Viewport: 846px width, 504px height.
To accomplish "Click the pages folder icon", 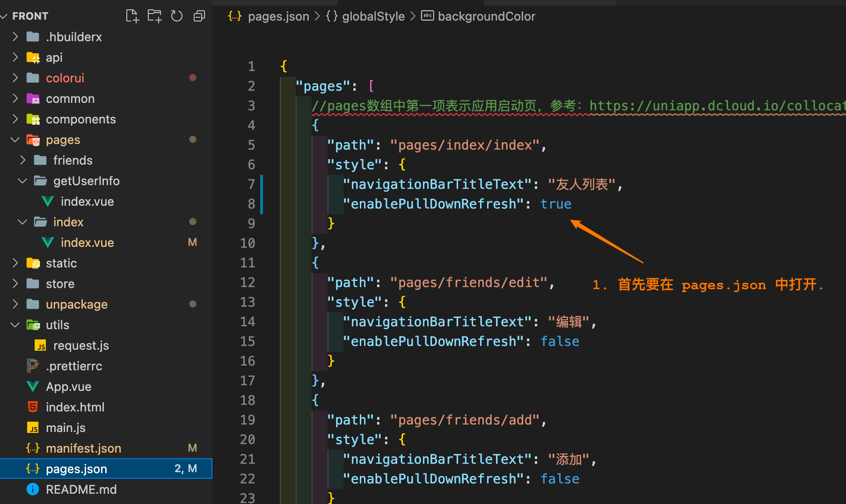I will (33, 140).
